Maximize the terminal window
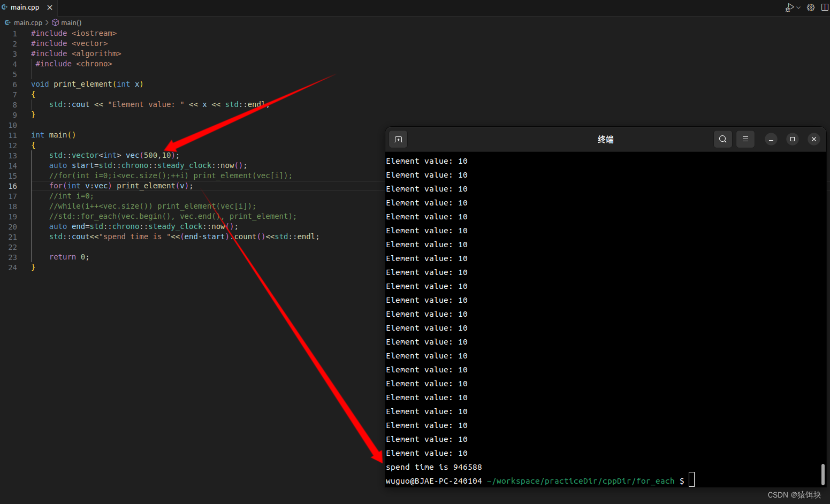The width and height of the screenshot is (830, 504). coord(792,139)
